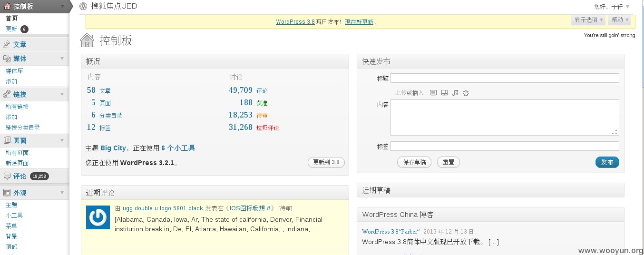Screen dimensions: 644x255
Task: Click the 6 分类目录 count link
Action: [107, 115]
